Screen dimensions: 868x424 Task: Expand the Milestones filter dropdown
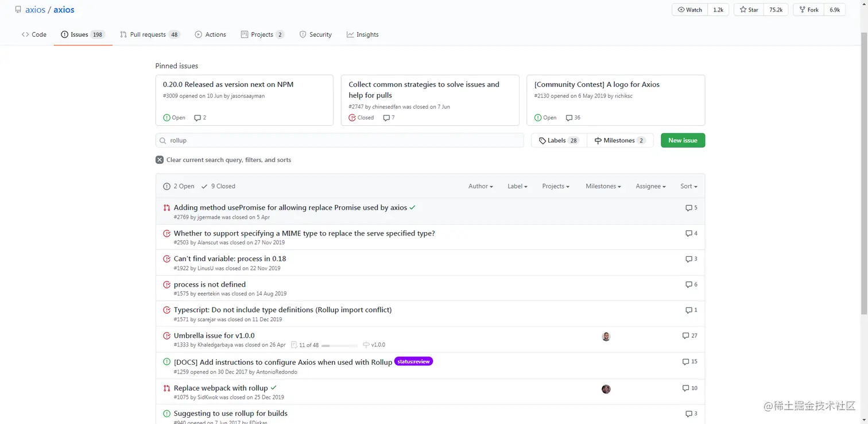pyautogui.click(x=603, y=186)
